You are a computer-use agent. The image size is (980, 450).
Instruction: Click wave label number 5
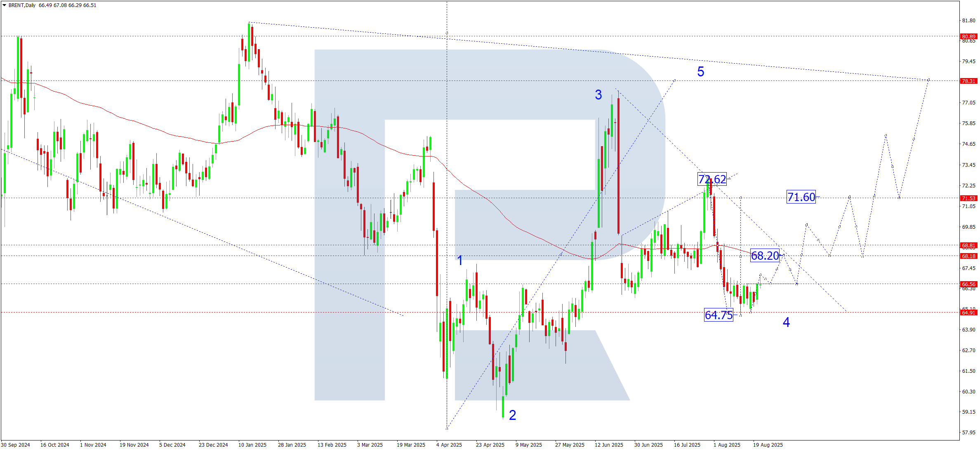(700, 72)
